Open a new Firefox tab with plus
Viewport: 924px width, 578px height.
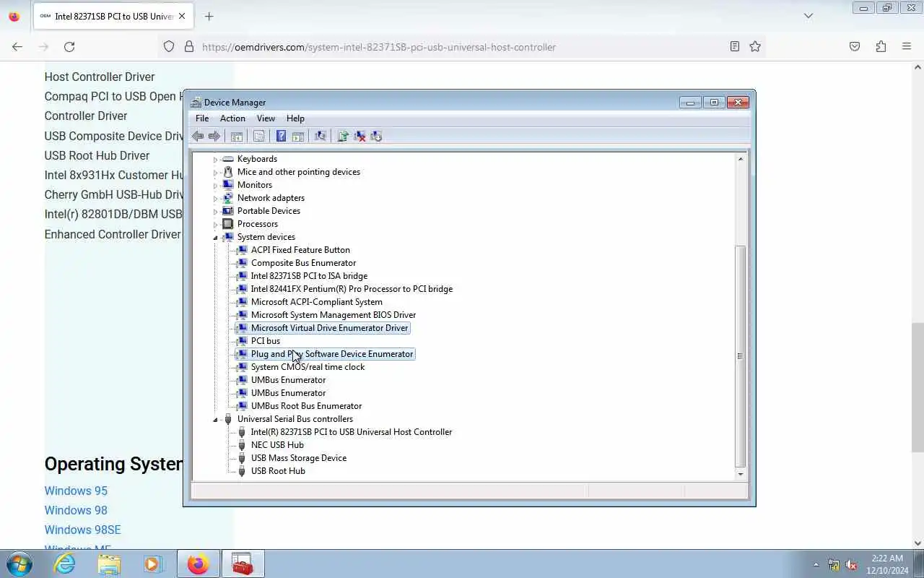(x=209, y=16)
